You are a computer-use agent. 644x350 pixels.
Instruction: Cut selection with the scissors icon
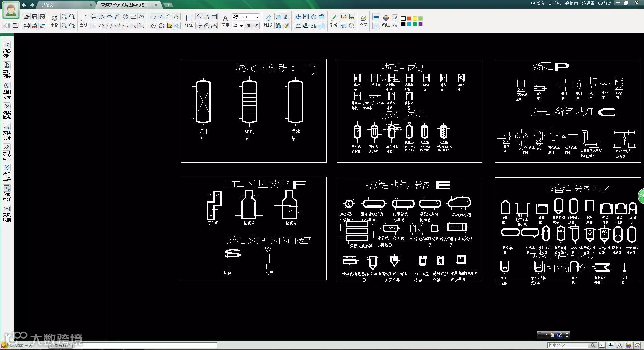point(286,17)
